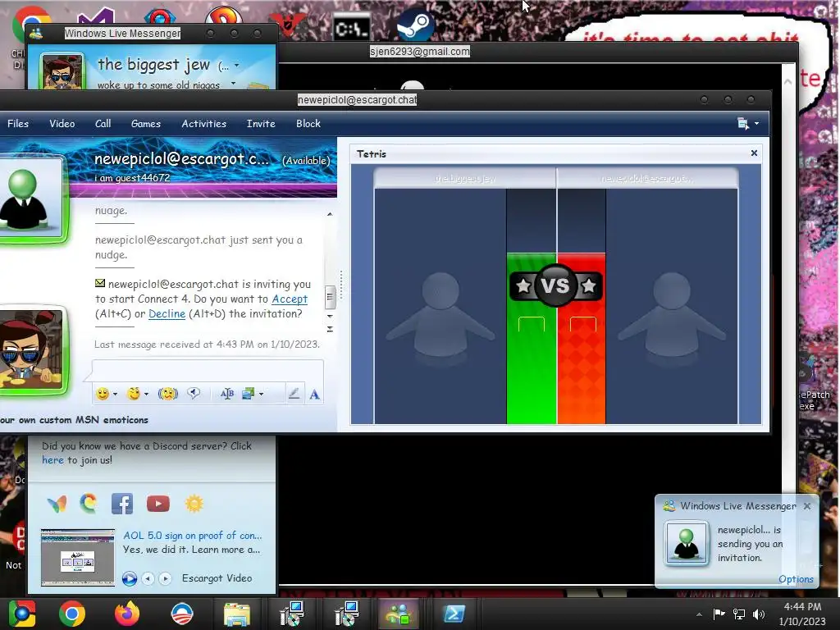Accept the Connect 4 invitation
This screenshot has height=630, width=840.
pos(290,299)
